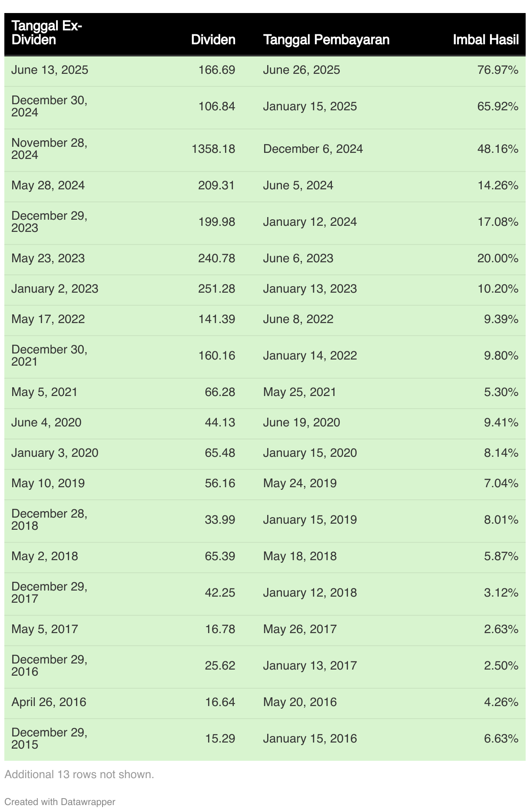Viewport: 530px width, 812px height.
Task: Open the Created with Datawrapper link
Action: (60, 802)
